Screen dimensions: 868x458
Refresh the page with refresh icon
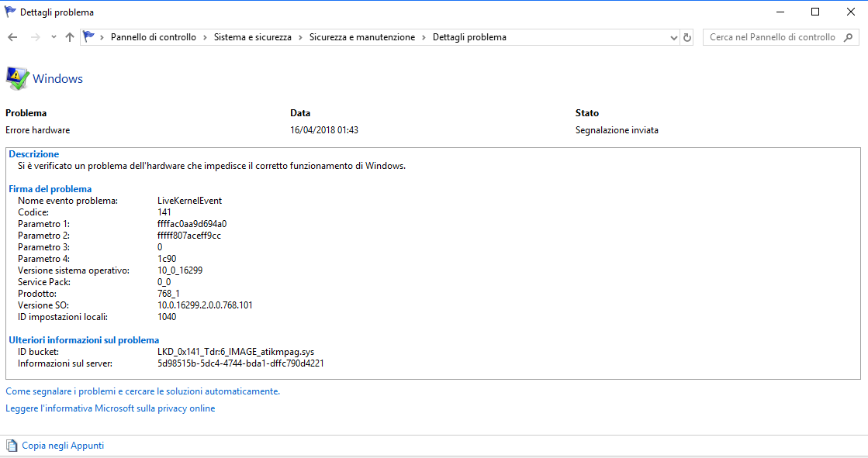tap(686, 37)
